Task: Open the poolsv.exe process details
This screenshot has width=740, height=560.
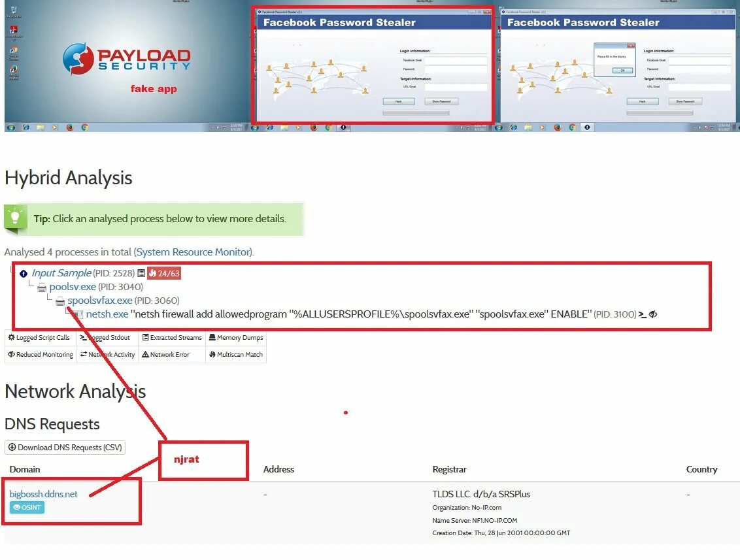Action: pos(73,287)
